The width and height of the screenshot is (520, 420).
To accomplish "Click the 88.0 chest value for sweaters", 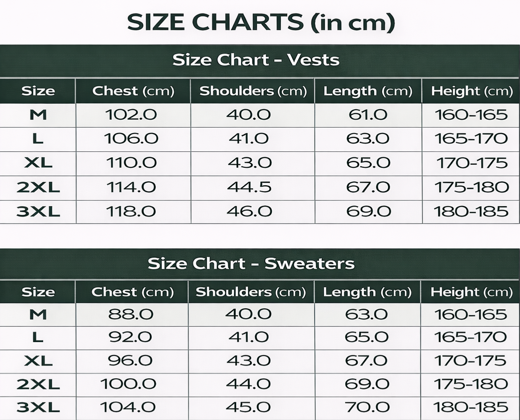I will click(131, 314).
